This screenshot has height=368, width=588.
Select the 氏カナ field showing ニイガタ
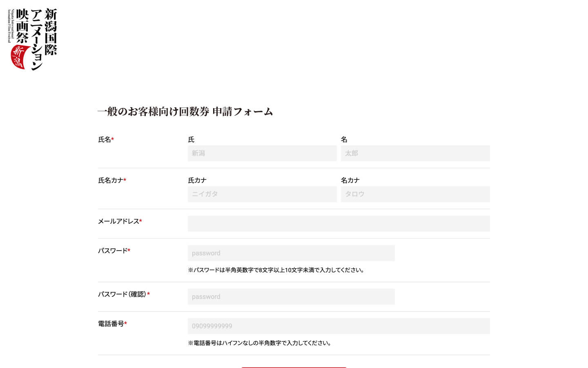(x=262, y=194)
